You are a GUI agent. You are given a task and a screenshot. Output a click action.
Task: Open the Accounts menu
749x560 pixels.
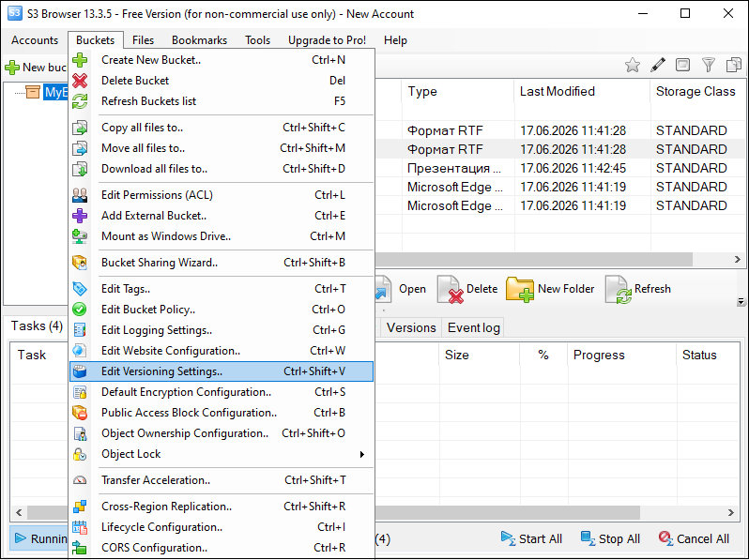[35, 40]
